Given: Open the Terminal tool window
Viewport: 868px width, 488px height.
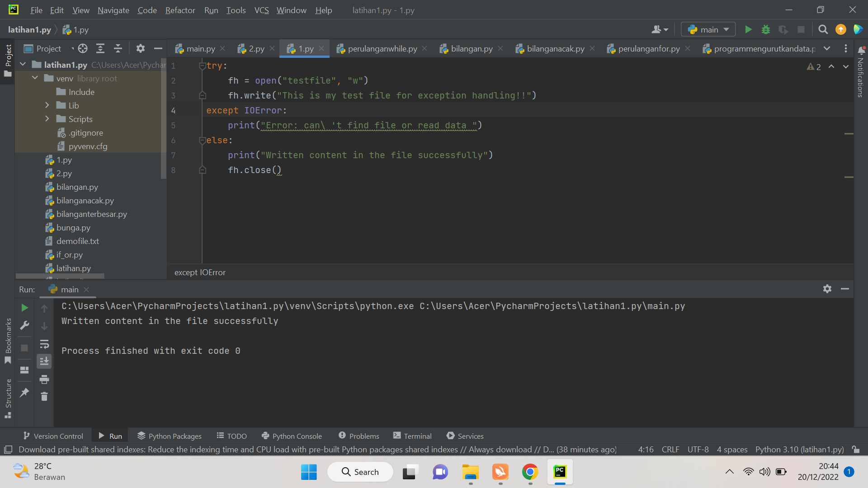Looking at the screenshot, I should [x=412, y=436].
